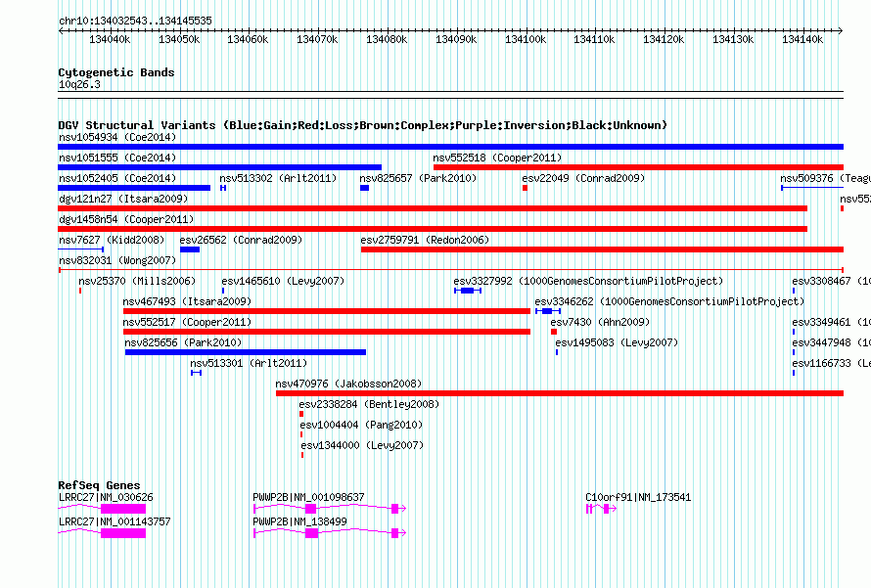Screen dimensions: 871x588
Task: Click the nsv7627 (Kidd2008) variant label
Action: pyautogui.click(x=112, y=240)
